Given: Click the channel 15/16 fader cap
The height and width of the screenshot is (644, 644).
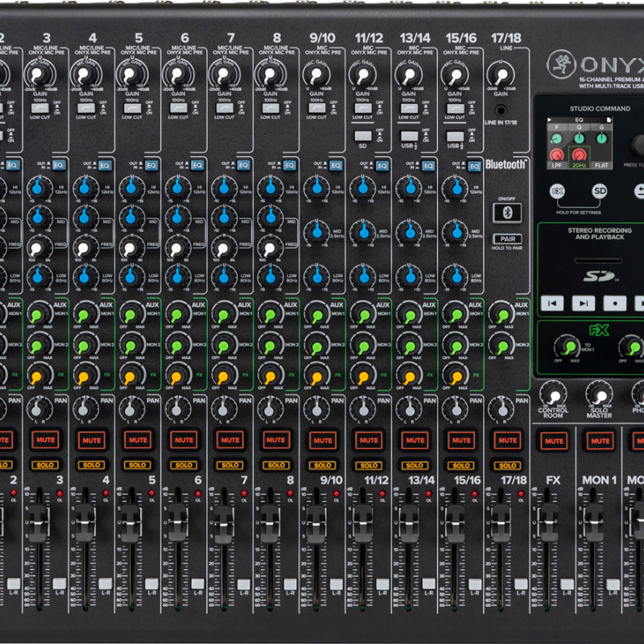Looking at the screenshot, I should pos(455,525).
